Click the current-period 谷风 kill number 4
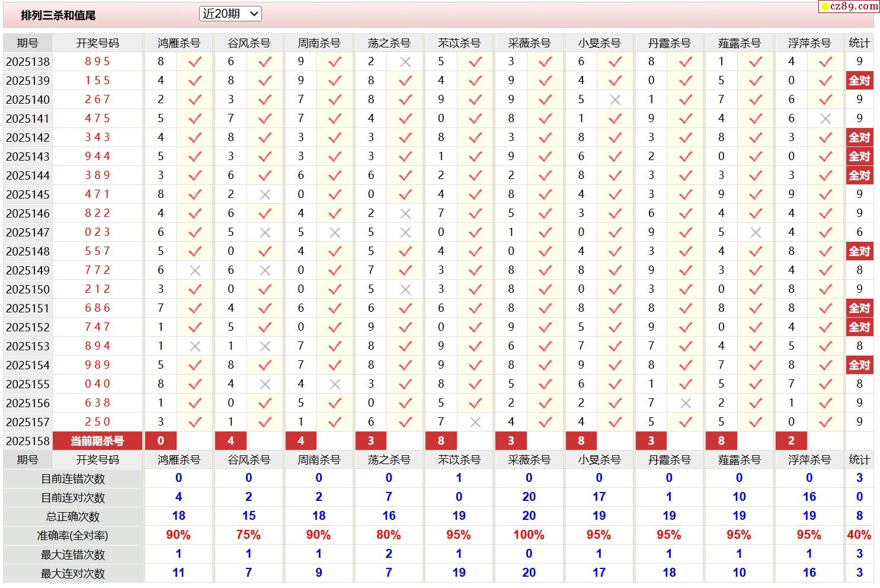The height and width of the screenshot is (588, 880). [231, 441]
